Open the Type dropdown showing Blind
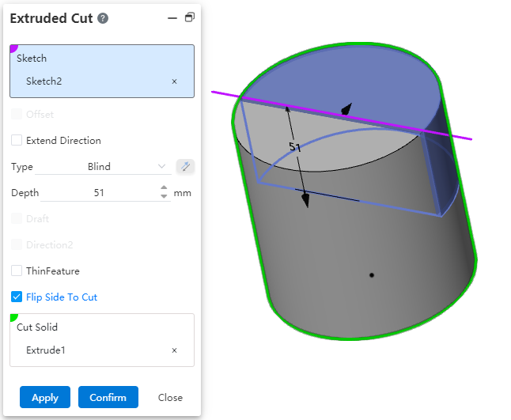 [103, 167]
